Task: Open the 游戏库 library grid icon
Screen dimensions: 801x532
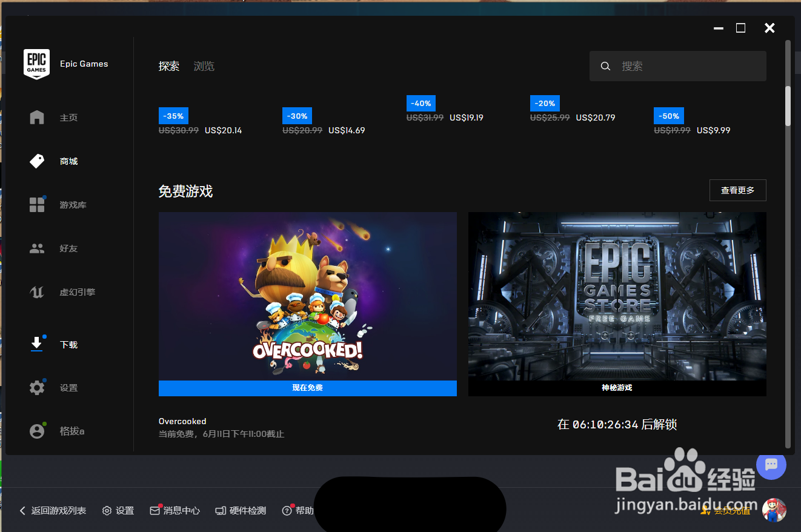Action: pyautogui.click(x=37, y=205)
